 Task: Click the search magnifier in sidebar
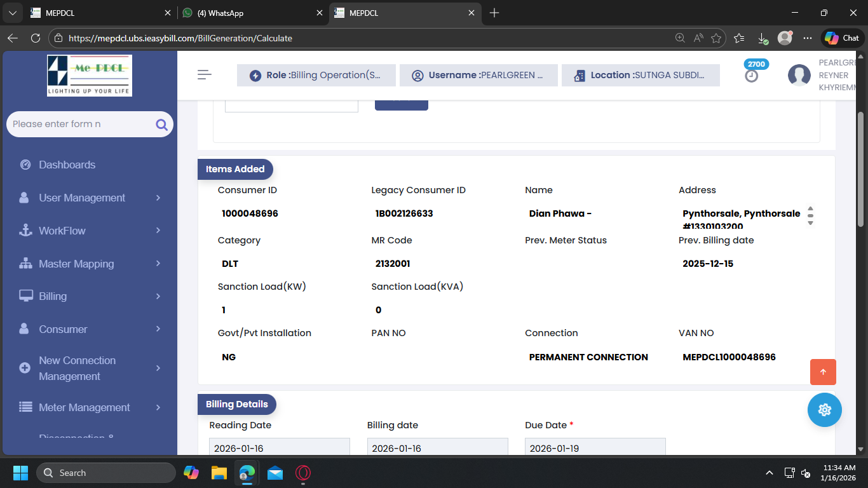pos(161,125)
